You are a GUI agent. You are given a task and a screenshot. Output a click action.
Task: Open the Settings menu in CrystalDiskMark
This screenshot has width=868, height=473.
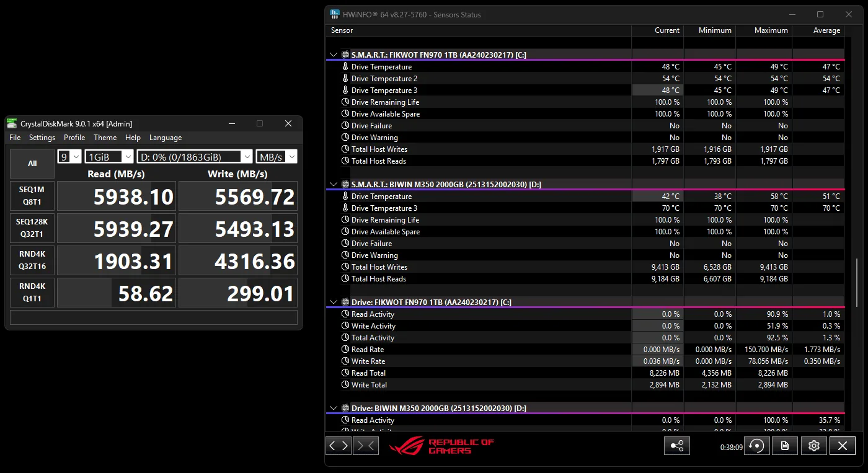click(x=42, y=138)
